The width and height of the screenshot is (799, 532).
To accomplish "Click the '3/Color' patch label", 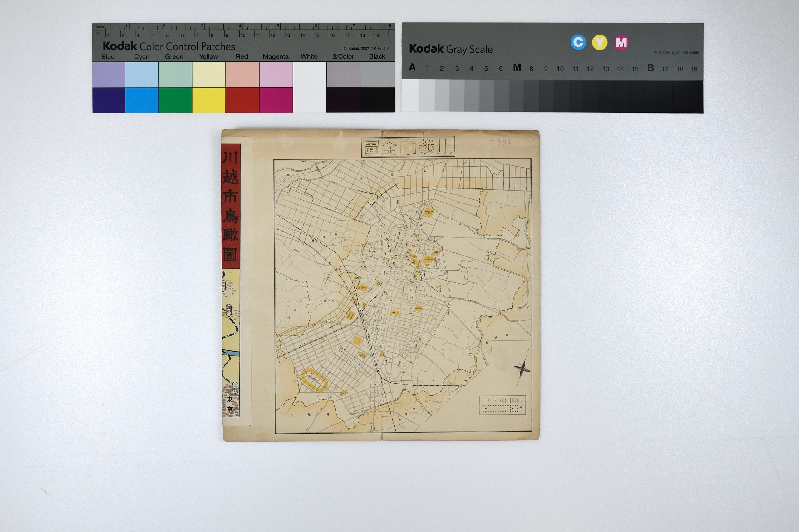I will click(343, 57).
